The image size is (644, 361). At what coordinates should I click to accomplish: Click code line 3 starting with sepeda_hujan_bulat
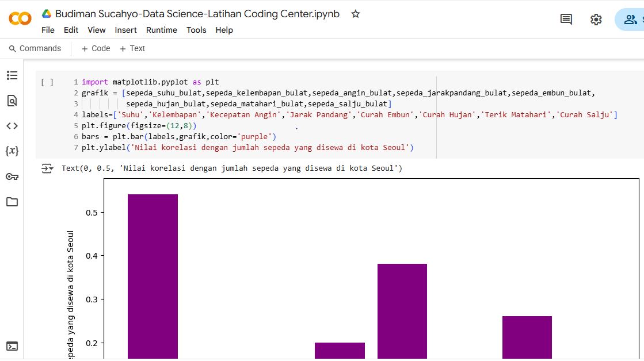[x=259, y=104]
